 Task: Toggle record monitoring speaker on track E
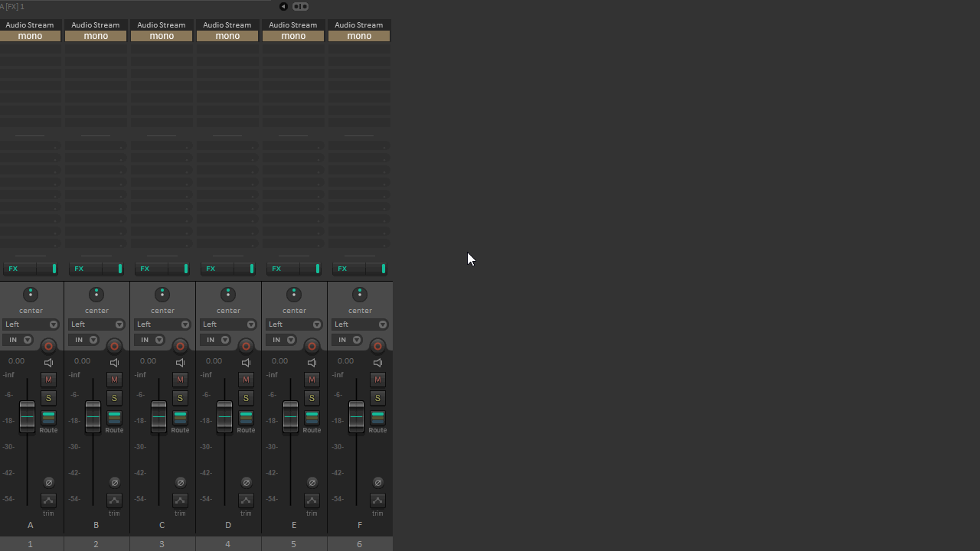(x=312, y=363)
